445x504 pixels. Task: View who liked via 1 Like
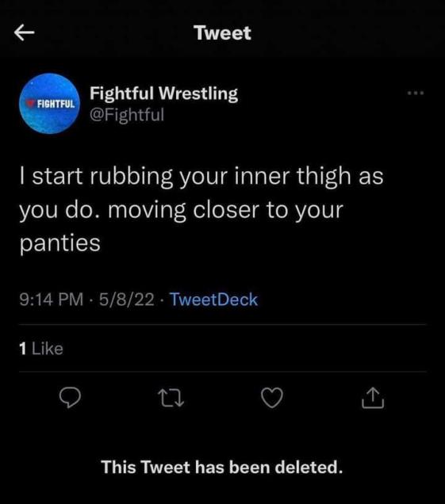(x=41, y=349)
